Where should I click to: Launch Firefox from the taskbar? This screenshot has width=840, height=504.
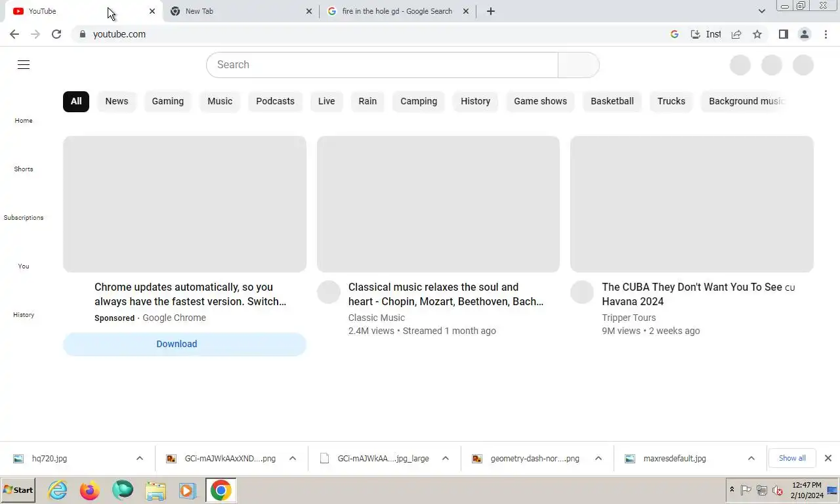[90, 490]
